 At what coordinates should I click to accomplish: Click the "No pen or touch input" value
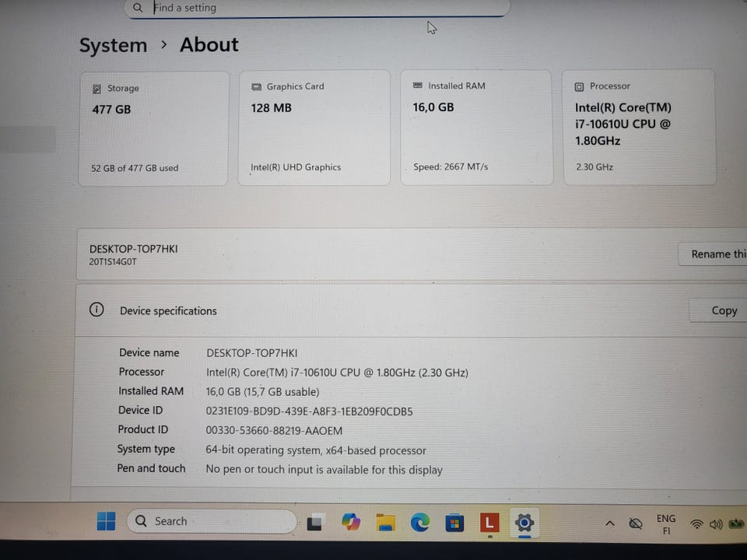324,470
